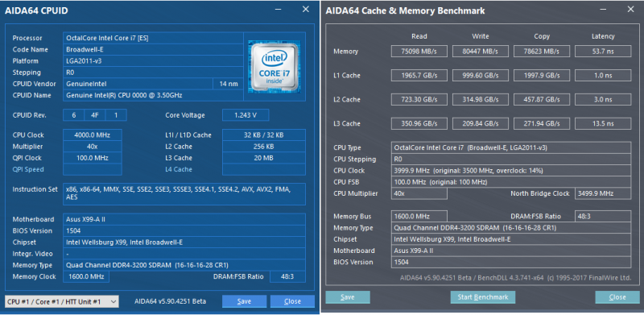The height and width of the screenshot is (315, 644).
Task: Select the CPU Clock 4000.0 MHz field
Action: pyautogui.click(x=93, y=135)
